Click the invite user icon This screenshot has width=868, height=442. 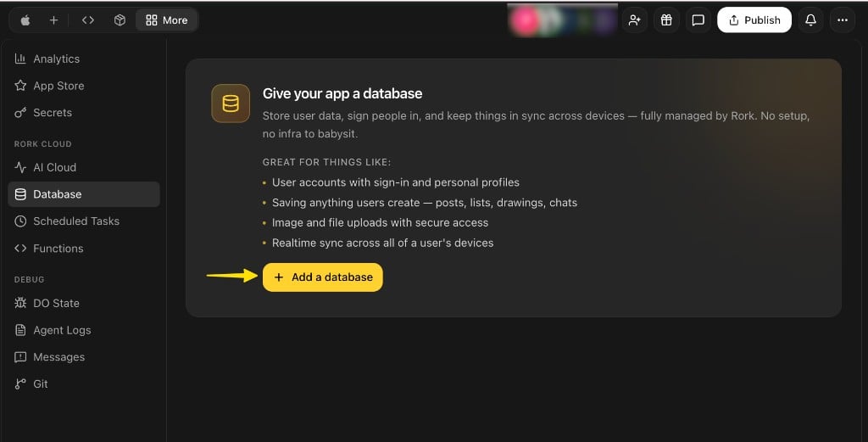click(634, 20)
